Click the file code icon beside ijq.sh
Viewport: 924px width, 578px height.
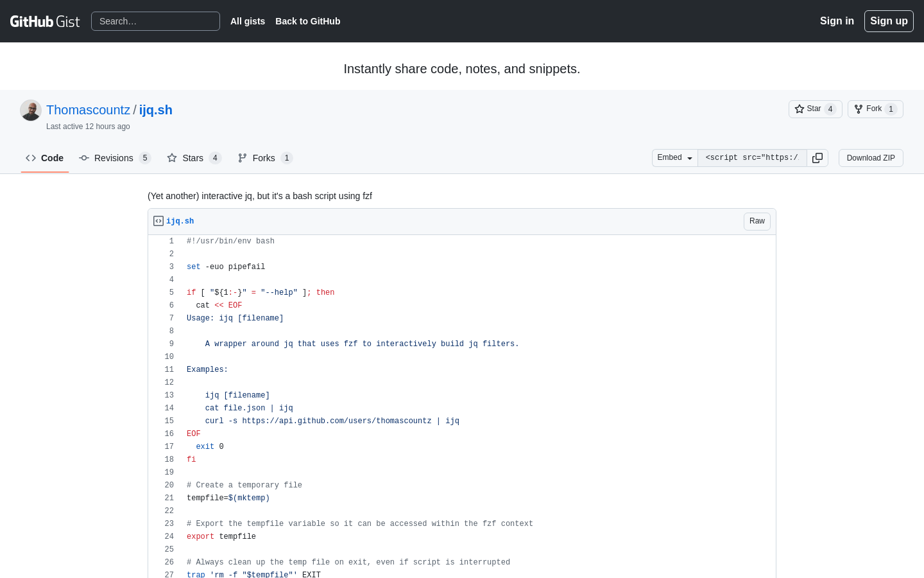pyautogui.click(x=158, y=221)
